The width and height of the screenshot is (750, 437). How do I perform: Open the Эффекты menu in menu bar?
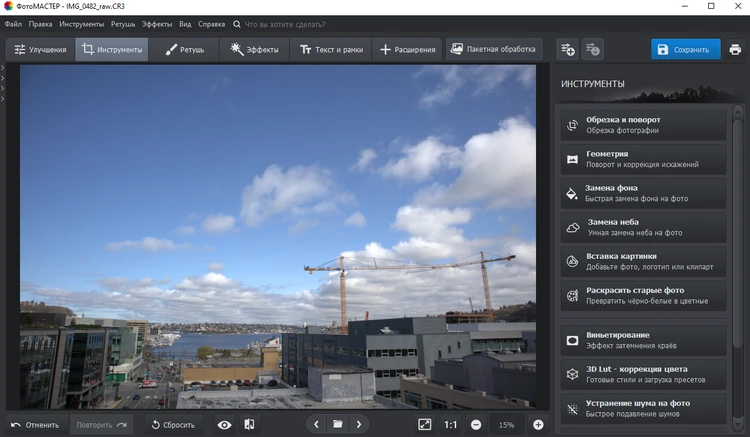tap(156, 23)
